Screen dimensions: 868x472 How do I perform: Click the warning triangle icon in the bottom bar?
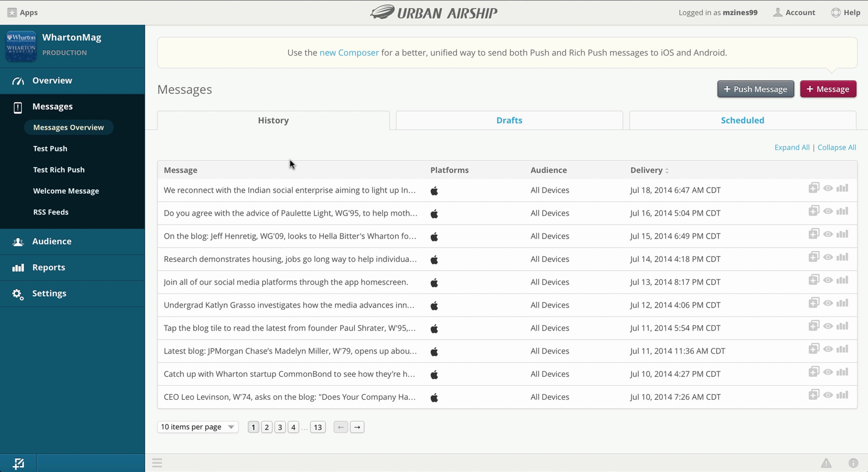coord(826,463)
